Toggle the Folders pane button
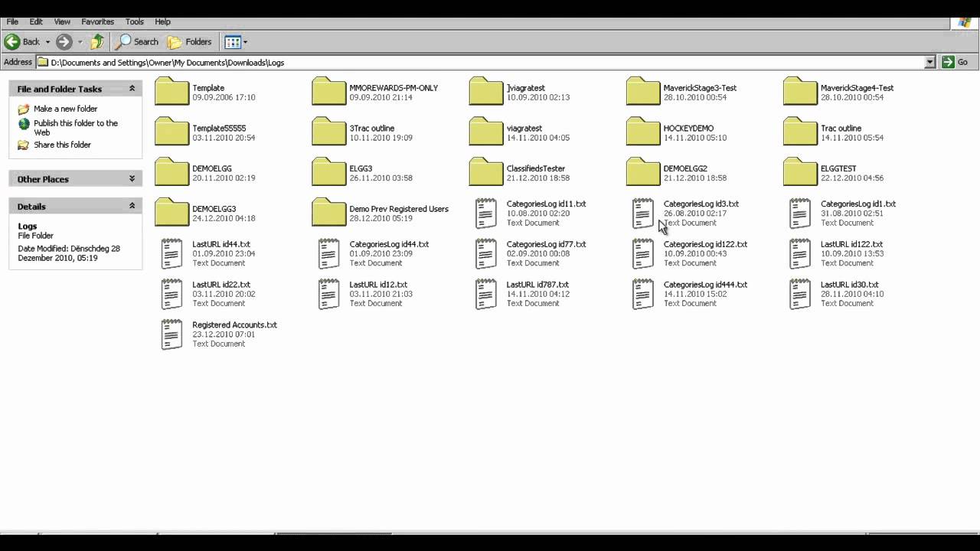 (189, 41)
